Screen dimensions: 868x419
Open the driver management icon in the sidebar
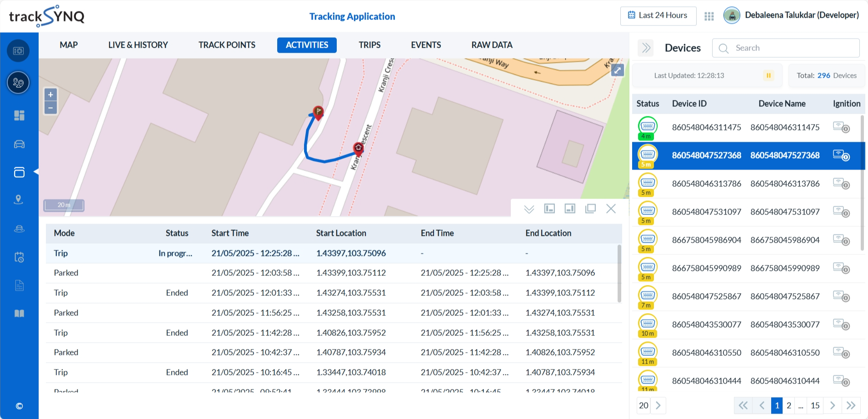[18, 229]
